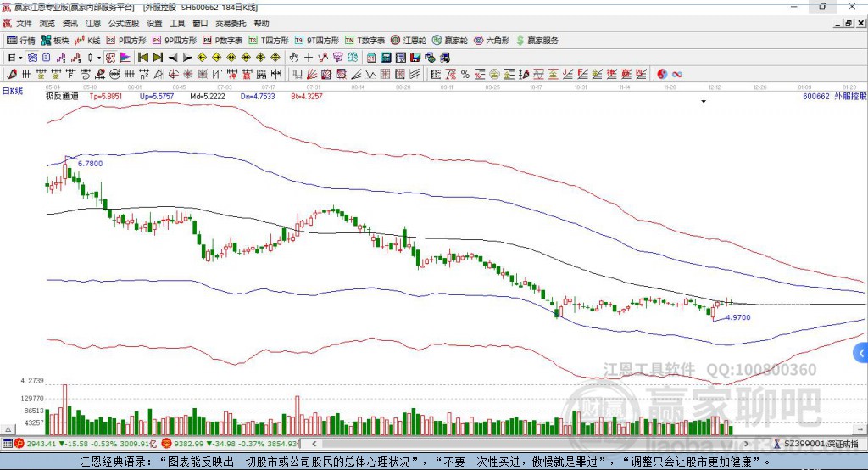Click the 极反通道 indicator name

click(62, 96)
